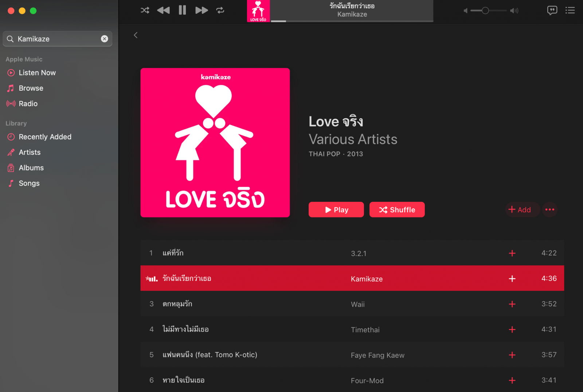
Task: Click the red Shuffle album button
Action: pyautogui.click(x=397, y=209)
